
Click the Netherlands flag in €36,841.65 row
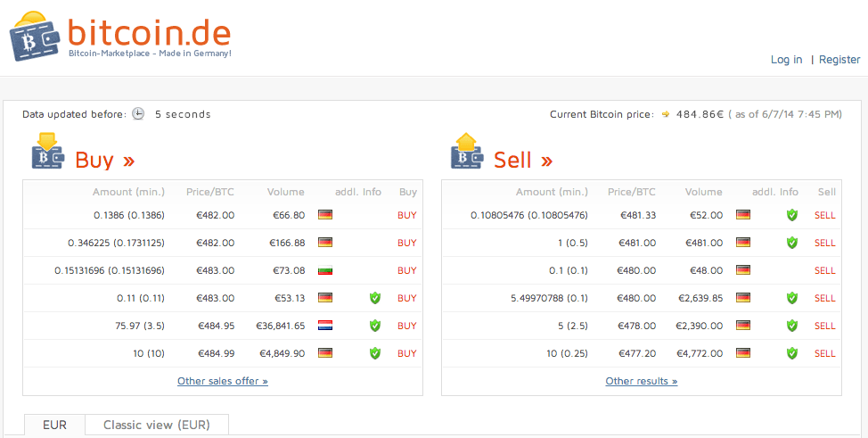pos(325,326)
